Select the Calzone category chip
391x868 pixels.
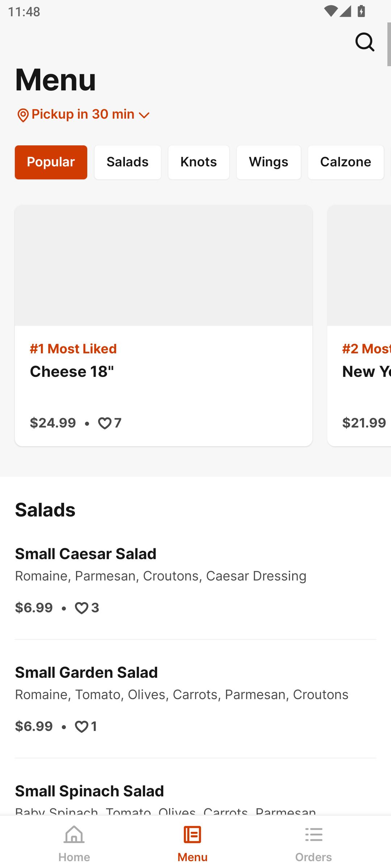346,162
